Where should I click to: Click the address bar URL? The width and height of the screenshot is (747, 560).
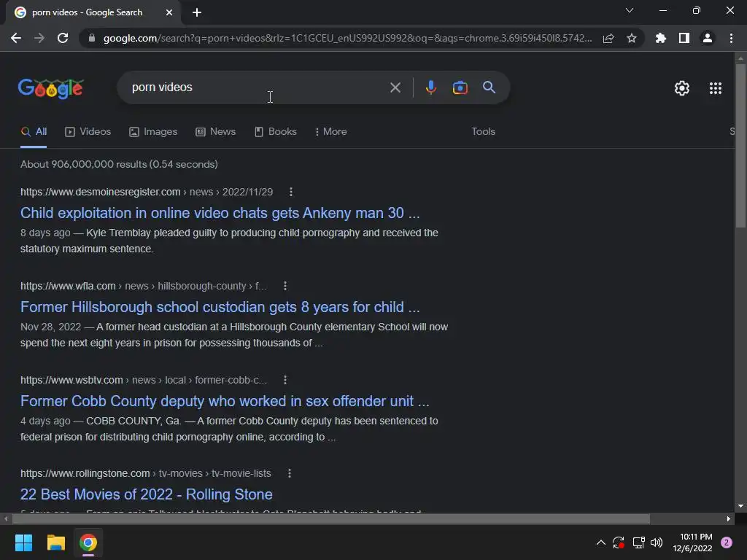[x=348, y=38]
